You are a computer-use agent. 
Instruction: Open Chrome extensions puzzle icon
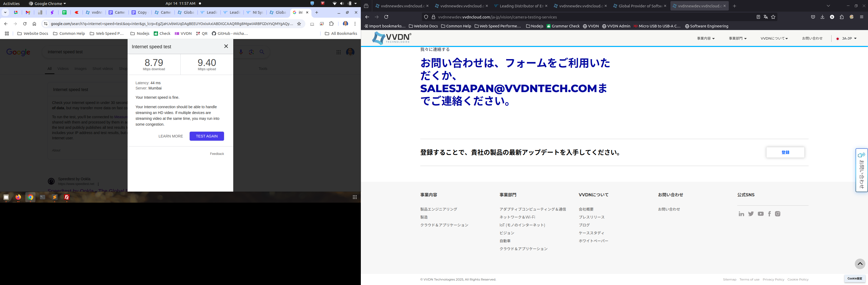(x=331, y=24)
